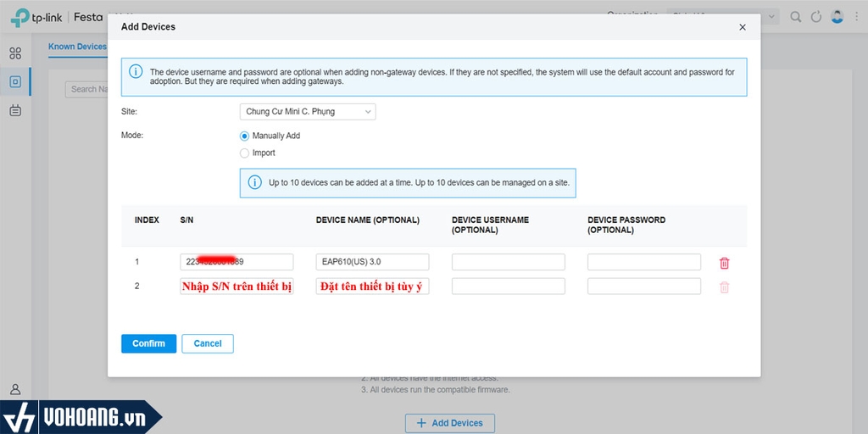Click the DEVICE NAME (OPTIONAL) column header
The width and height of the screenshot is (868, 434).
pos(368,220)
